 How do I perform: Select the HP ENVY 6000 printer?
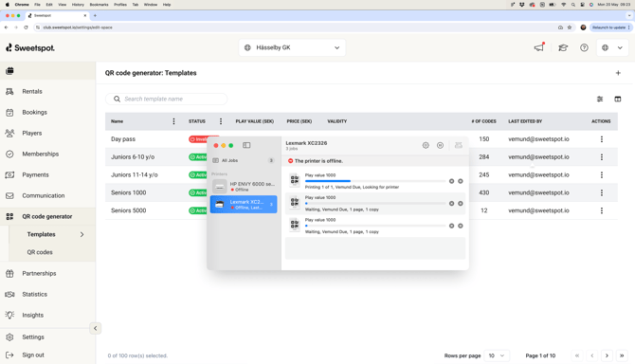[x=244, y=186]
